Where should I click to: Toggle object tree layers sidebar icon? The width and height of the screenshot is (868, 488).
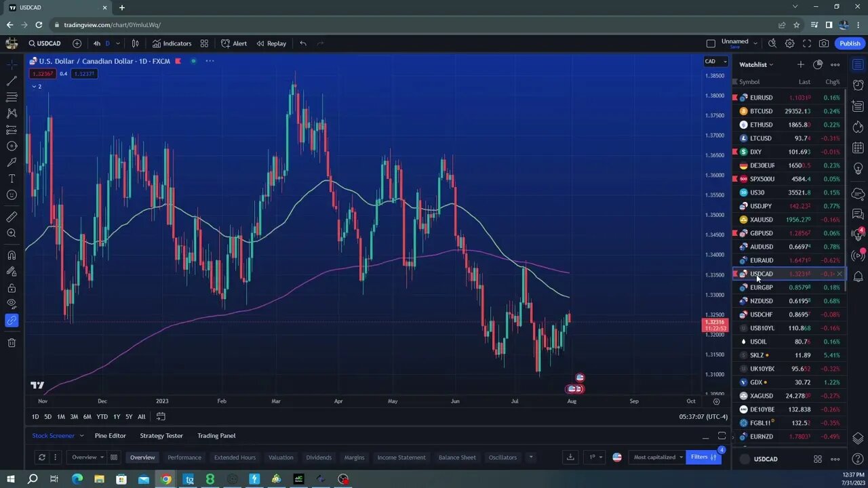858,438
